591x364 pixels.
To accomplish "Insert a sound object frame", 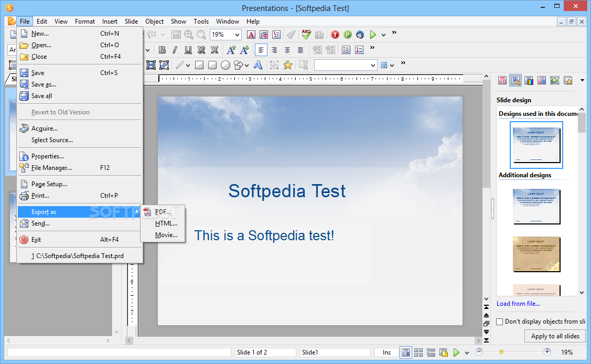I will 164,65.
